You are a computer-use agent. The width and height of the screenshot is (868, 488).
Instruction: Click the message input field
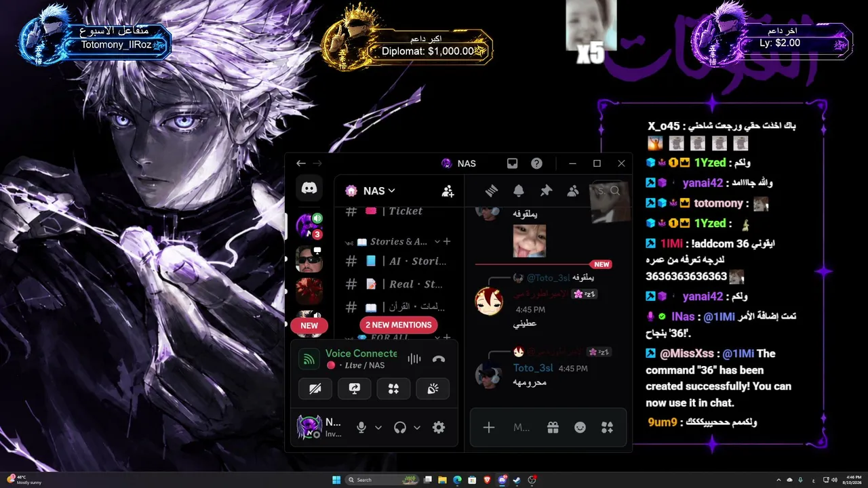point(521,427)
